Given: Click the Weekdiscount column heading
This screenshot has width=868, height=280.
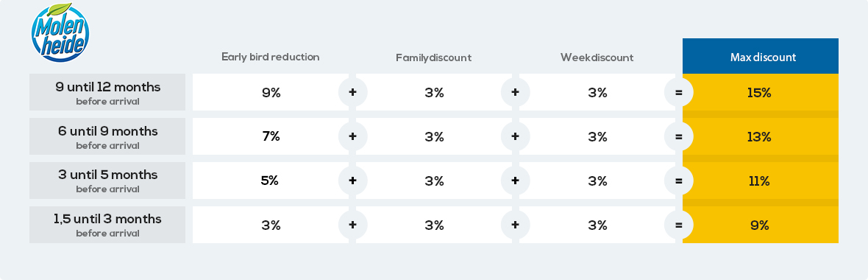Looking at the screenshot, I should coord(597,57).
